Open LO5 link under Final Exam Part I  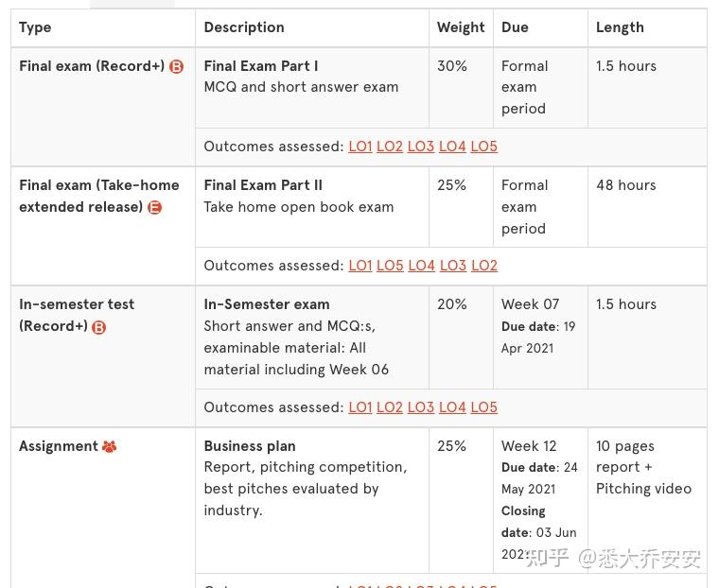tap(483, 147)
